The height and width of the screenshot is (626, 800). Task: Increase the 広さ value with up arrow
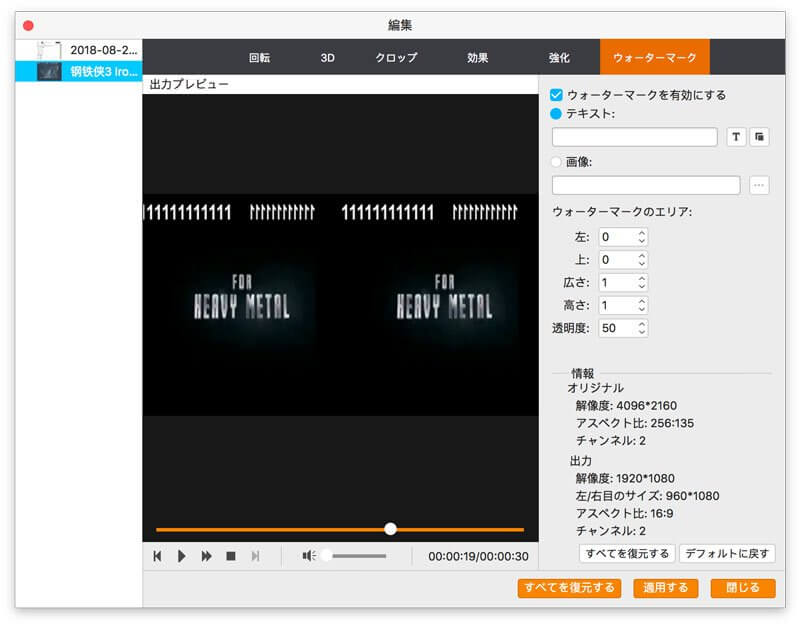tap(642, 279)
